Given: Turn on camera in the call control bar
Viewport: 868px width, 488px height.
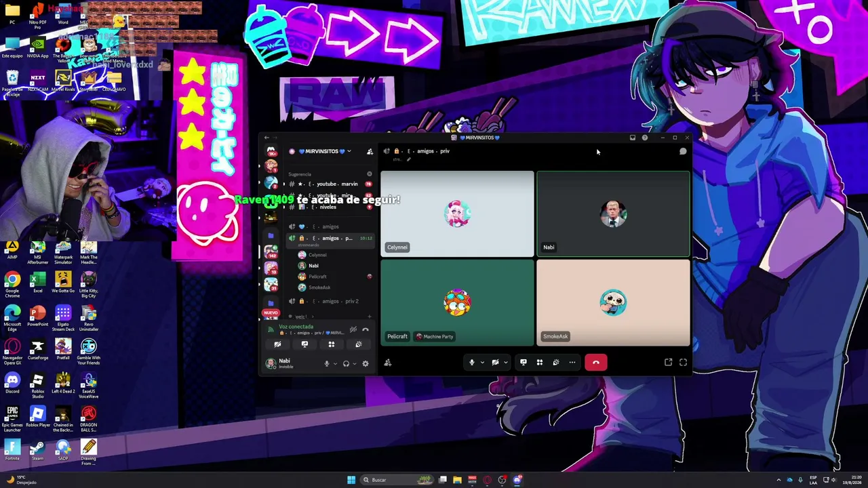Looking at the screenshot, I should (495, 363).
